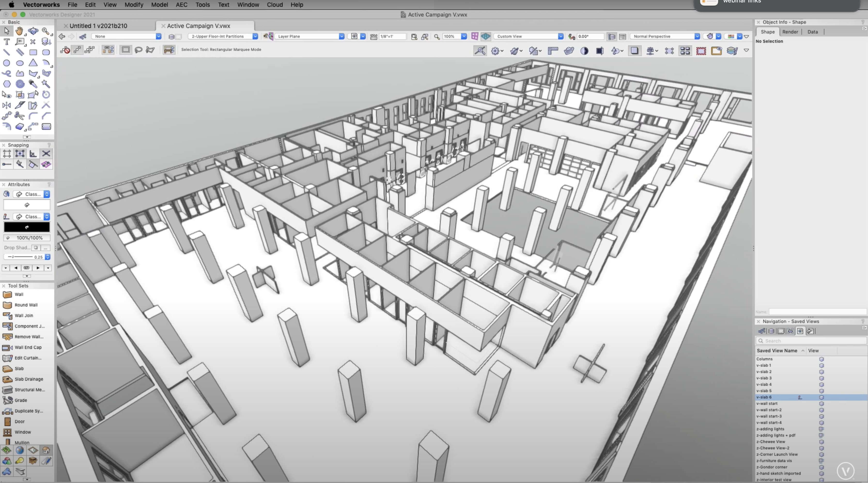Open the Modify menu
868x483 pixels.
[134, 5]
